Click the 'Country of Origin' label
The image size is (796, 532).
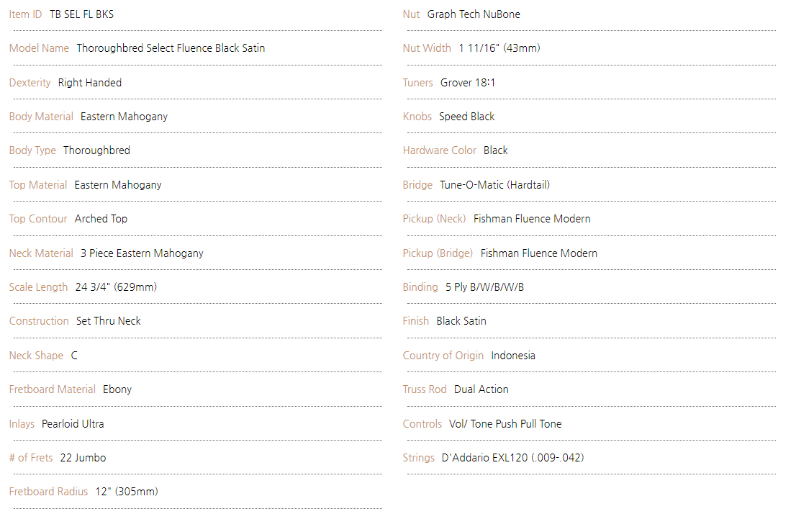[443, 356]
